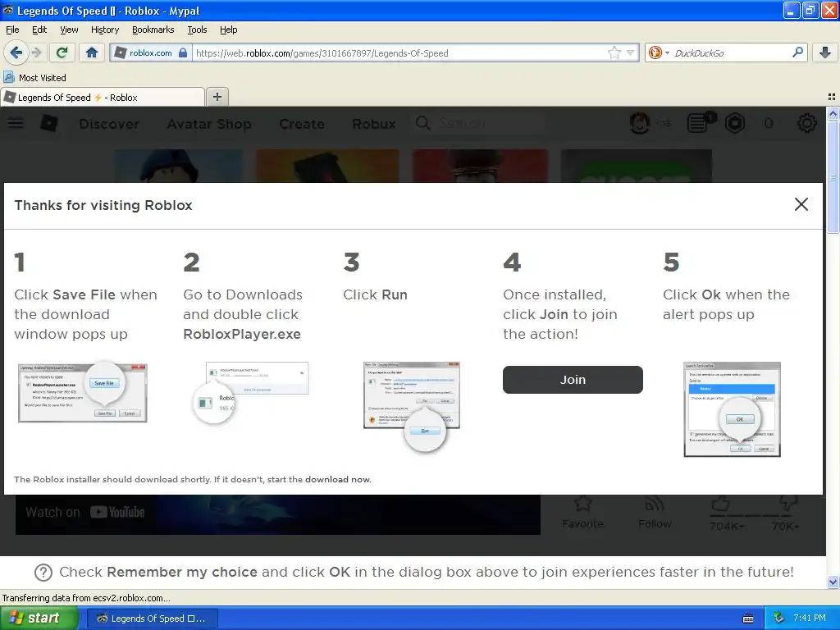This screenshot has height=630, width=840.
Task: Click the Legends Of Speed taskbar button
Action: pos(152,619)
